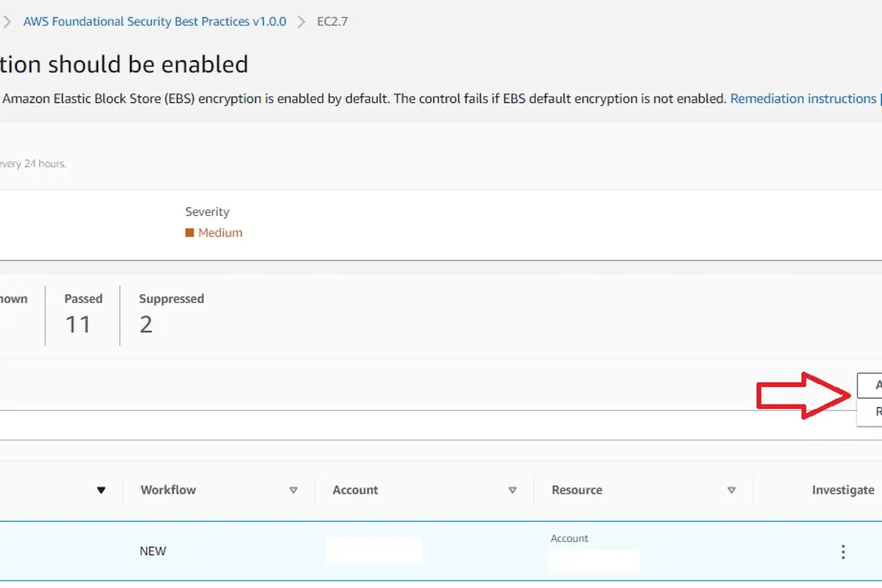Open AWS Foundational Security Best Practices v1.0.0 breadcrumb
This screenshot has width=882, height=588.
pos(154,21)
